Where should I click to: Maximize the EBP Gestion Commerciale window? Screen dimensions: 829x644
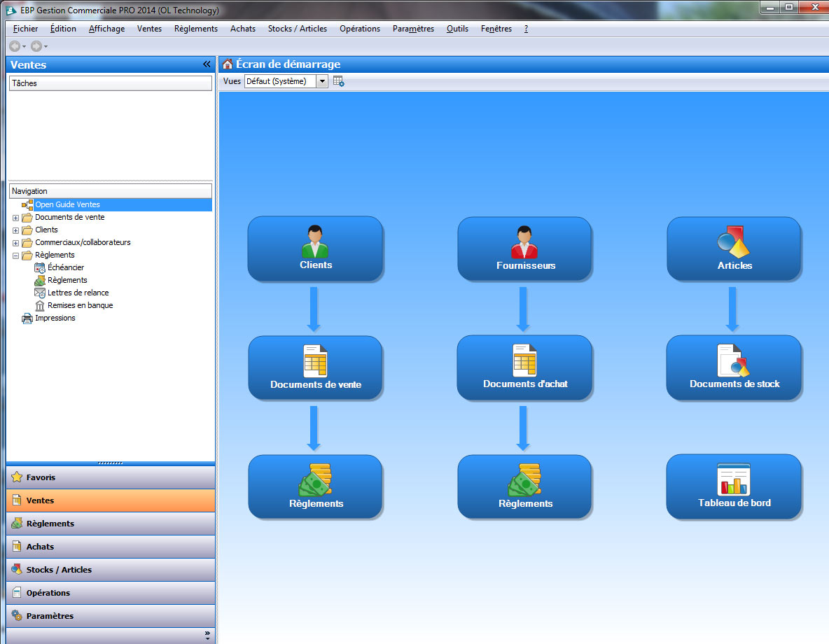coord(789,8)
